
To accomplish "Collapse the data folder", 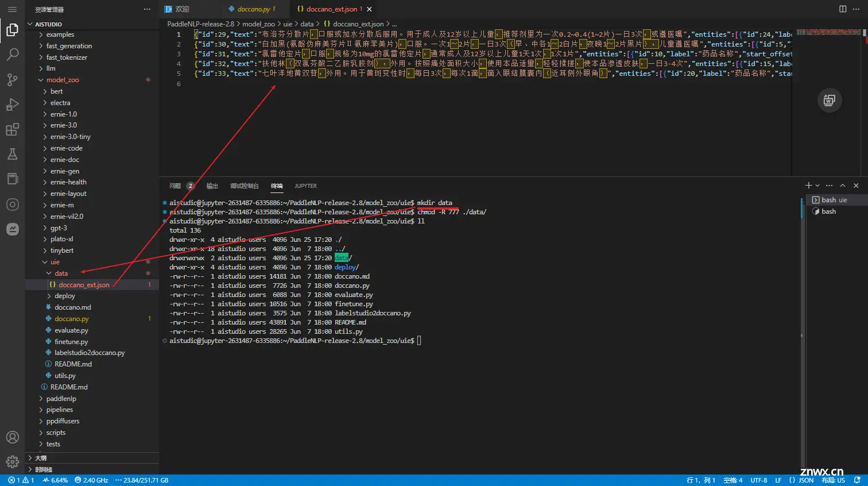I will point(92,273).
